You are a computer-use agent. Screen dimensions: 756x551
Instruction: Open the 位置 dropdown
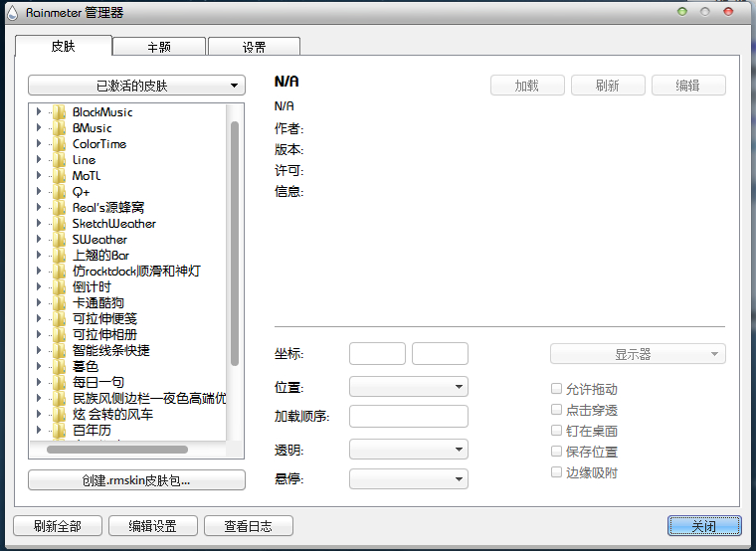point(409,386)
